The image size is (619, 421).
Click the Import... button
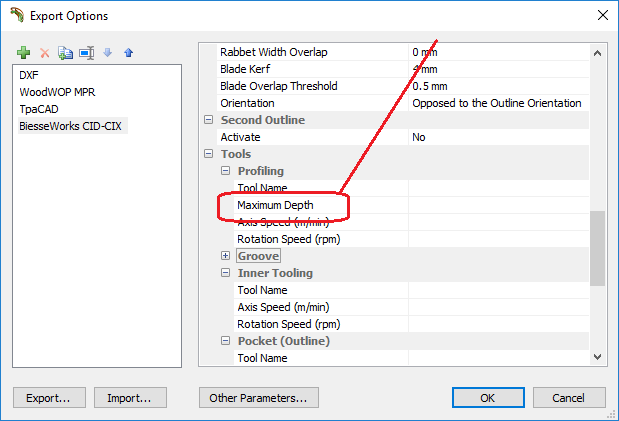coord(129,398)
